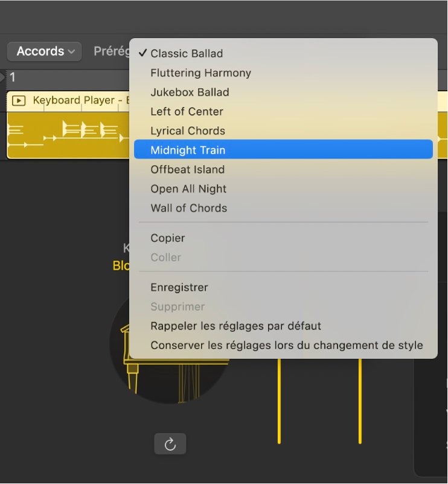Image resolution: width=448 pixels, height=484 pixels.
Task: Click the circular refresh arrow button
Action: click(x=170, y=444)
